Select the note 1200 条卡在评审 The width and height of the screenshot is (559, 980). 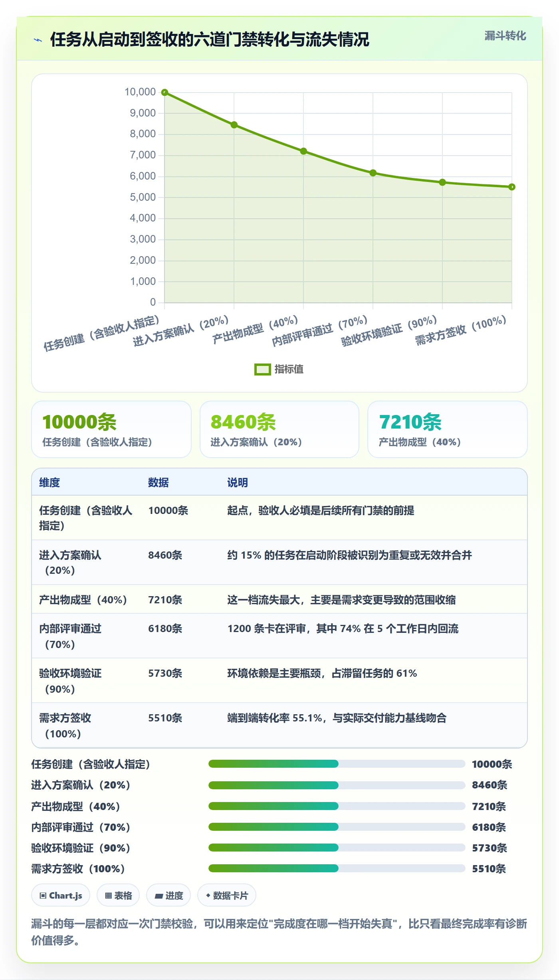[x=343, y=628]
